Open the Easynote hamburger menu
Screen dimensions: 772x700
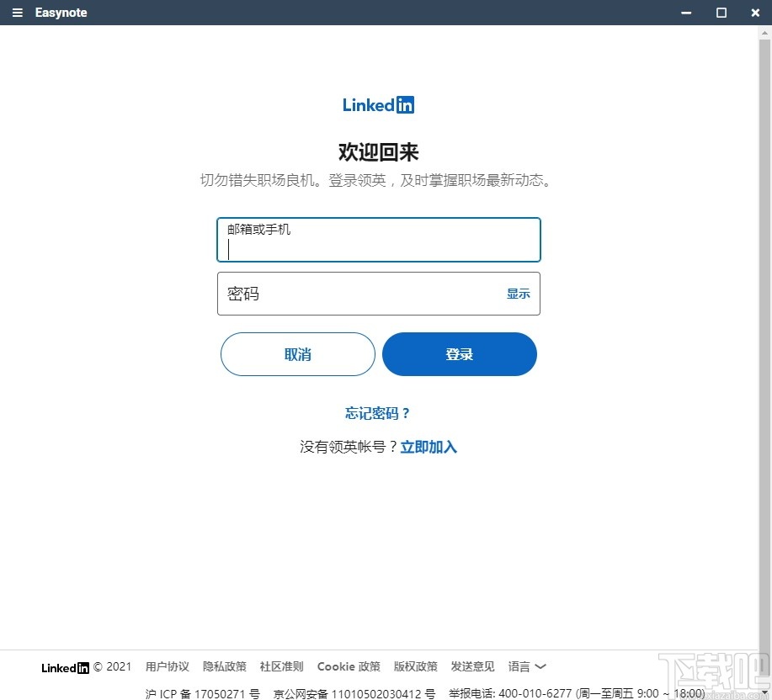(x=17, y=13)
